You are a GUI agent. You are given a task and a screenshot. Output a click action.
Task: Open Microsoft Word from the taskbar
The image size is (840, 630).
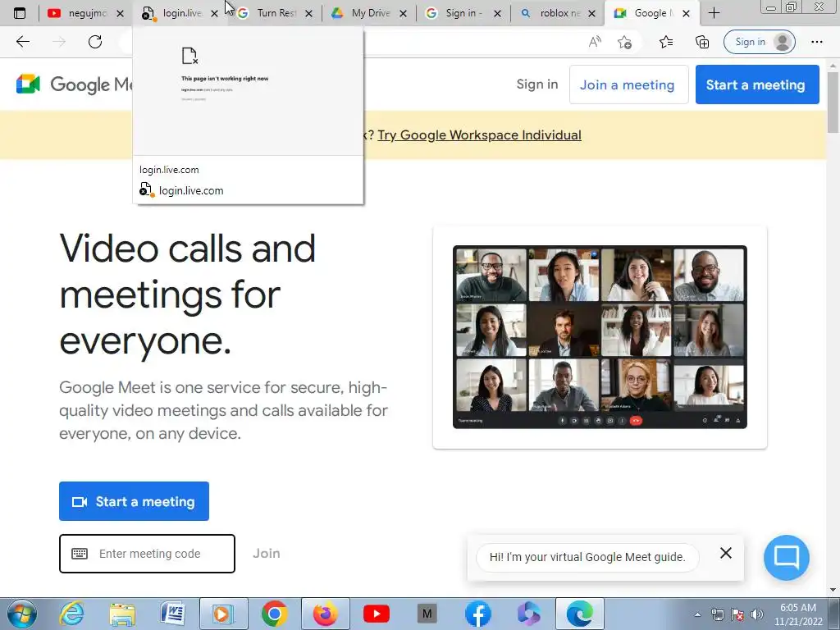tap(172, 614)
